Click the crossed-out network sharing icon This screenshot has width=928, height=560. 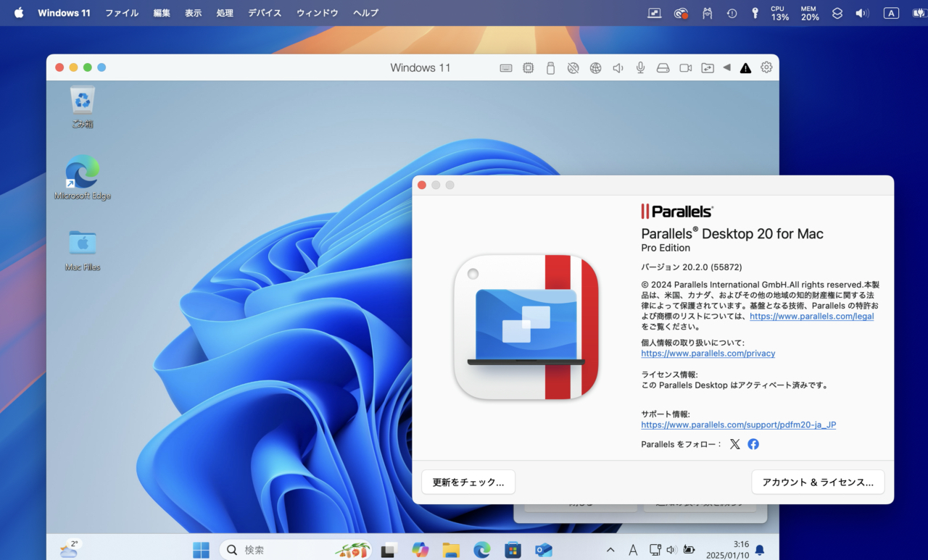pos(573,68)
